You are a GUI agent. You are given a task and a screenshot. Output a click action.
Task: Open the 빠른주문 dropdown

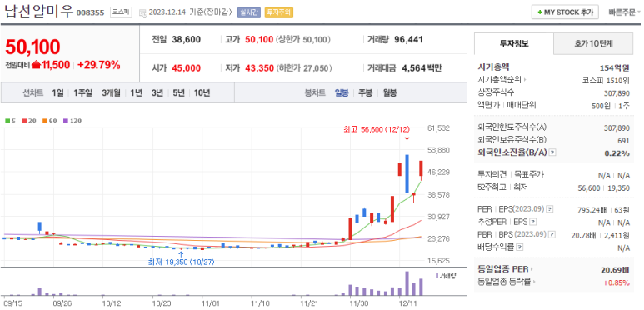click(624, 12)
